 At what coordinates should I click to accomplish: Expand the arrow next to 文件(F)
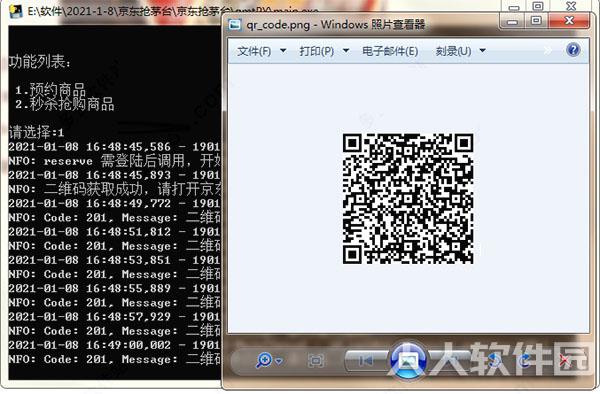coord(283,50)
